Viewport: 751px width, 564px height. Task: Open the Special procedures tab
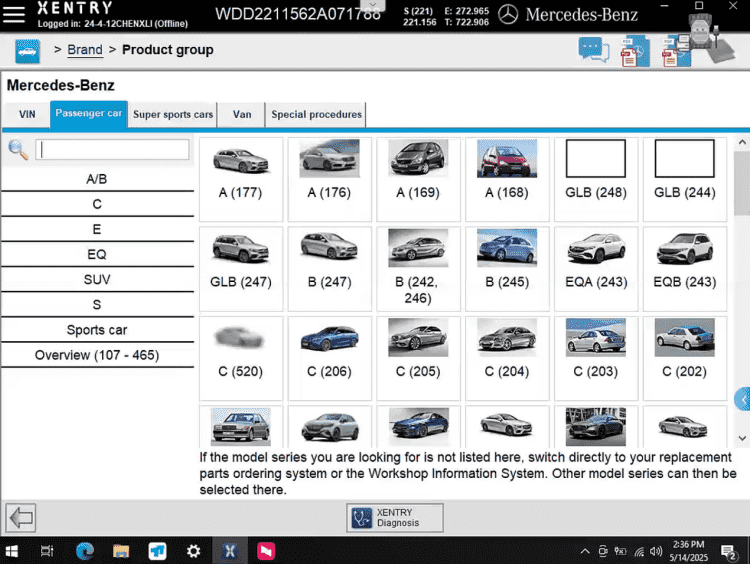click(x=316, y=114)
